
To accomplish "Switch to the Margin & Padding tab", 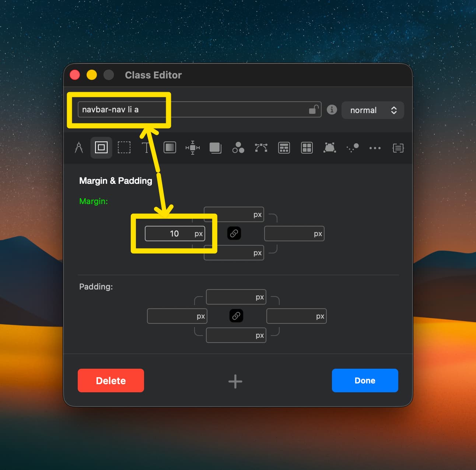I will click(101, 148).
